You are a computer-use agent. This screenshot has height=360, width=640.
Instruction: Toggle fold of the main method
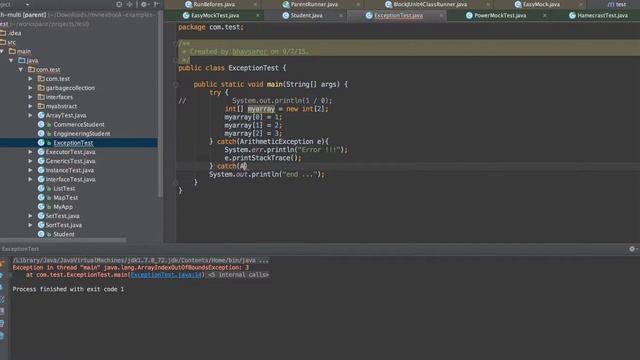pos(176,84)
